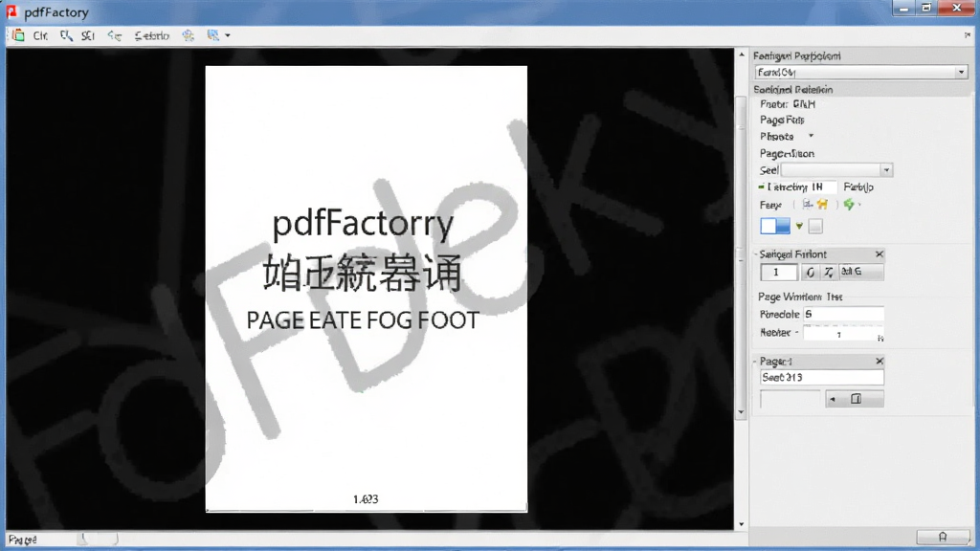Click the 'Page Wmtlern Tse' group label
Viewport: 980px width, 551px height.
(801, 297)
